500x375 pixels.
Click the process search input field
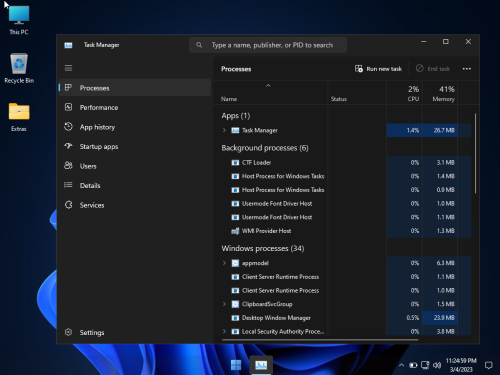(x=268, y=45)
